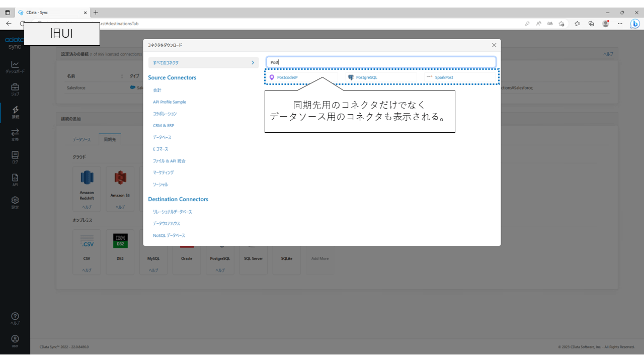Select the SQL Server destination tile
The image size is (644, 362).
coord(253,258)
